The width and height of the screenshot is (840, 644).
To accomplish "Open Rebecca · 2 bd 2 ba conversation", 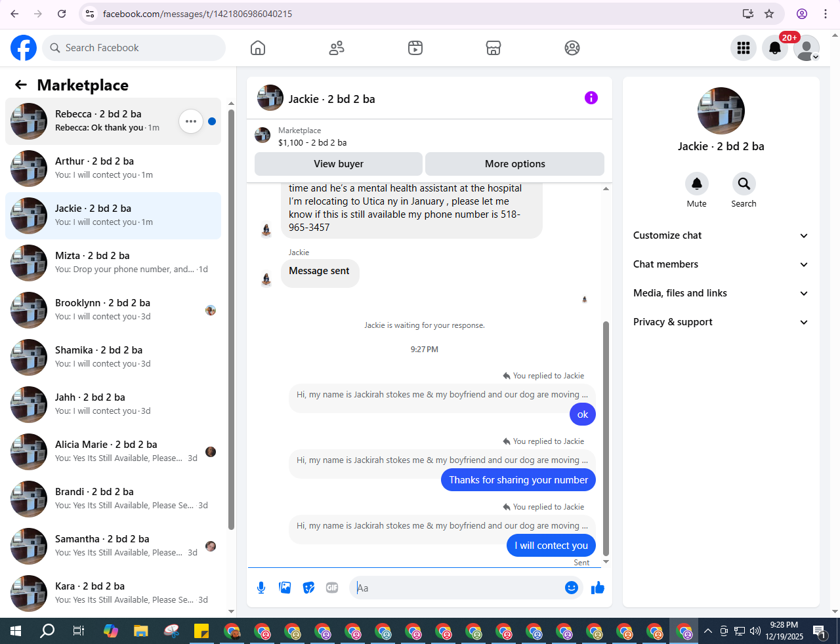I will (x=113, y=121).
